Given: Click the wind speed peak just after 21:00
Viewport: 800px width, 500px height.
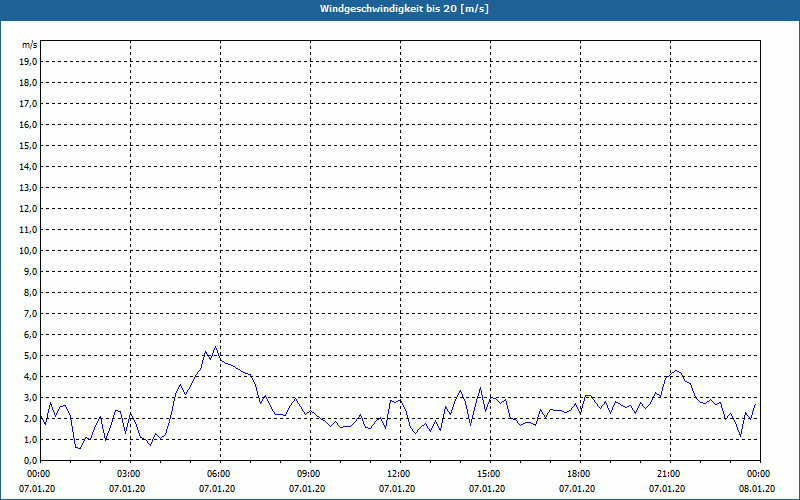Looking at the screenshot, I should pyautogui.click(x=677, y=370).
